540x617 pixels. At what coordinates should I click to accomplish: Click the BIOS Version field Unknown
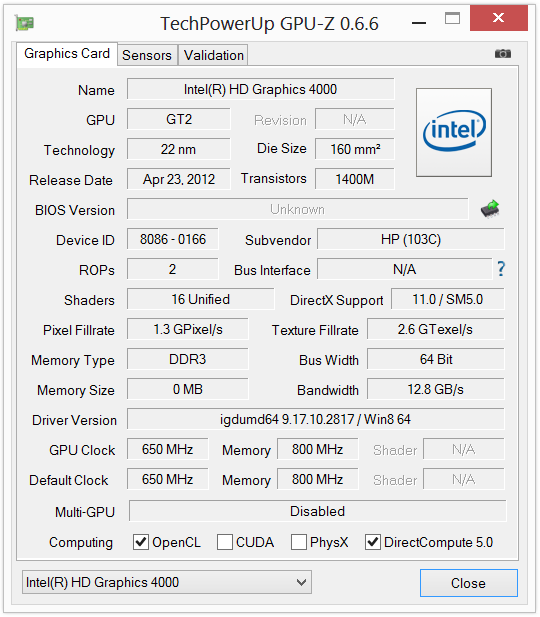pos(298,209)
